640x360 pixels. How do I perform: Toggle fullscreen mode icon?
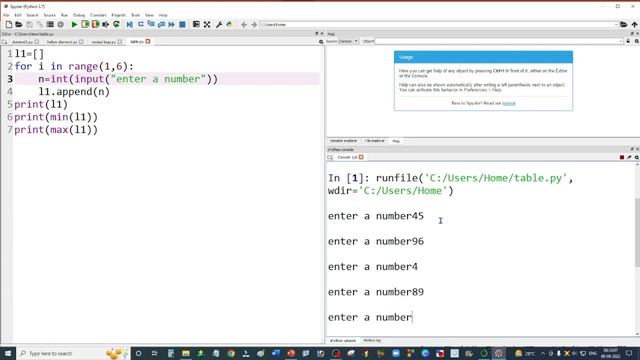[207, 24]
